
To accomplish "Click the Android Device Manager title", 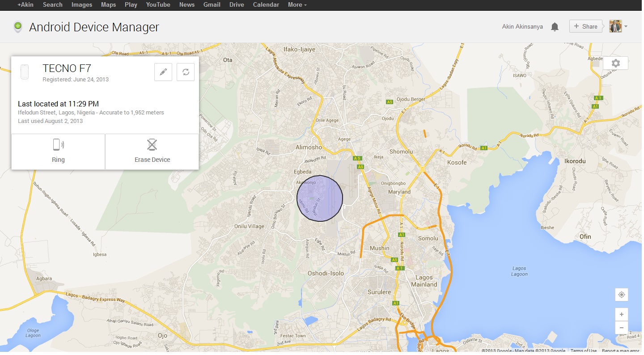I will [94, 27].
